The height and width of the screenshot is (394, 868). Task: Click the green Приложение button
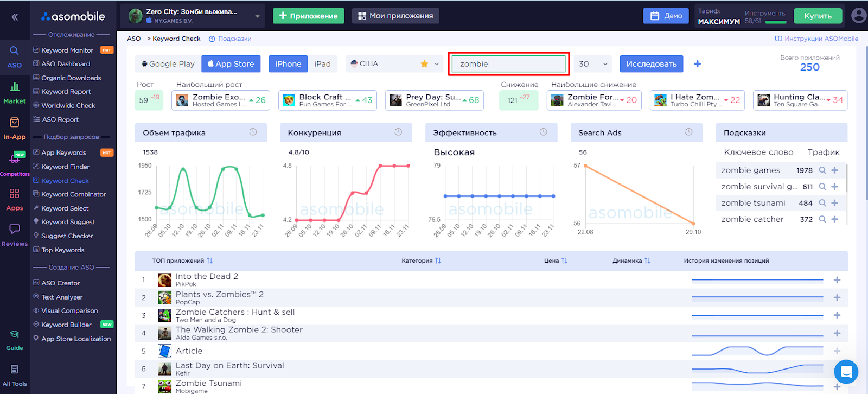coord(308,16)
